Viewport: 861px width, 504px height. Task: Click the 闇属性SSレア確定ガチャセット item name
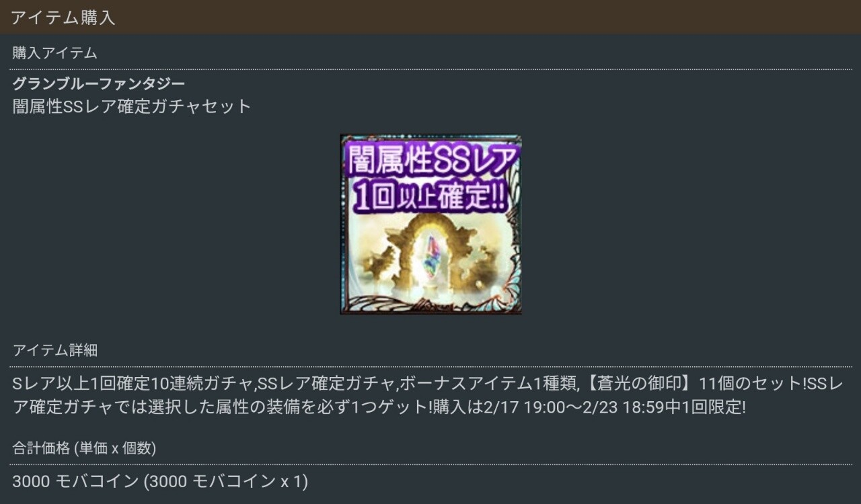132,106
